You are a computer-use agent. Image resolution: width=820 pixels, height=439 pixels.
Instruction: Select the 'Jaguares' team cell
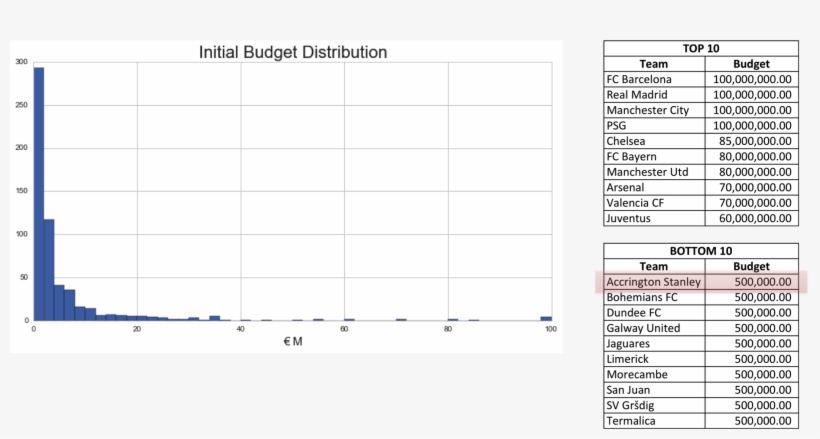pyautogui.click(x=654, y=343)
